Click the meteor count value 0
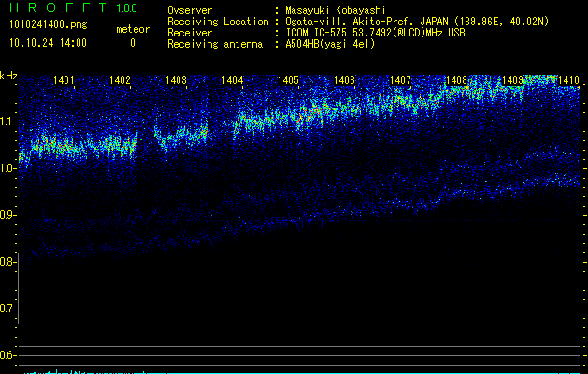This screenshot has height=374, width=588. tap(133, 43)
